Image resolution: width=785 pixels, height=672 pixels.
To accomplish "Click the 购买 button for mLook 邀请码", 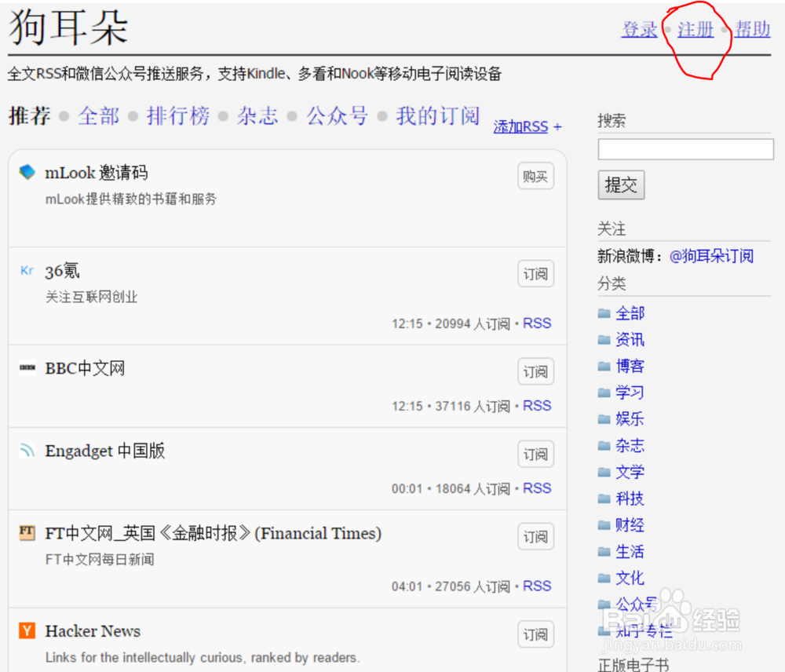I will point(535,177).
